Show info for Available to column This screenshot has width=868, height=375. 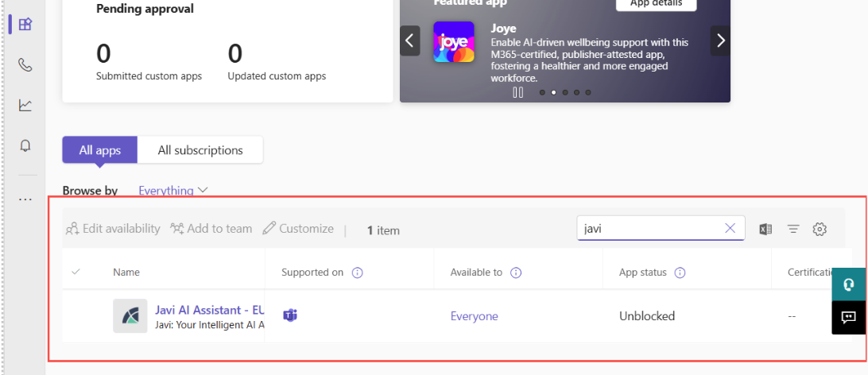(x=516, y=273)
